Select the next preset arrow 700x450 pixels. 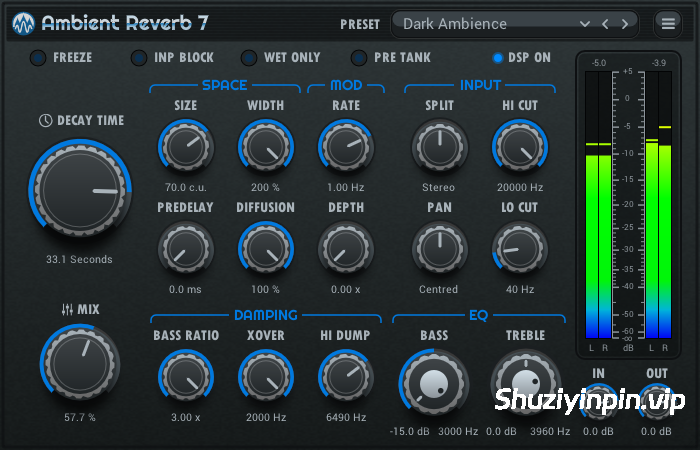[x=625, y=24]
